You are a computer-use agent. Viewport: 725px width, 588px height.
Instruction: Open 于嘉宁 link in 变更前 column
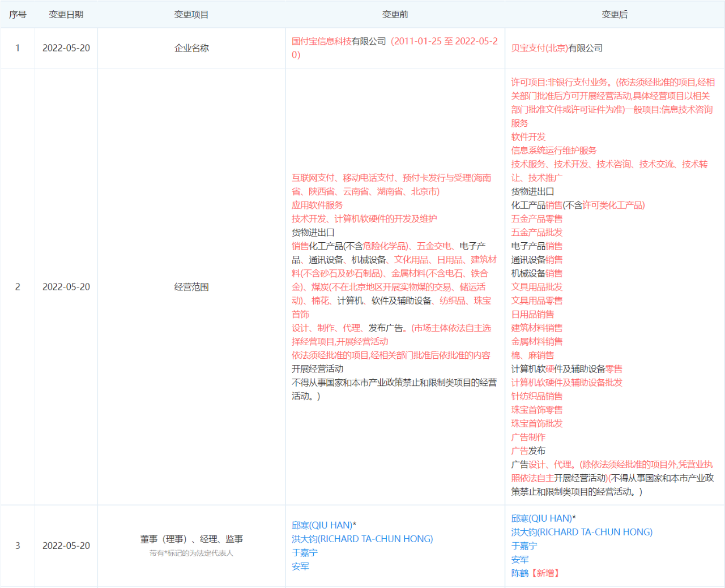pos(305,552)
